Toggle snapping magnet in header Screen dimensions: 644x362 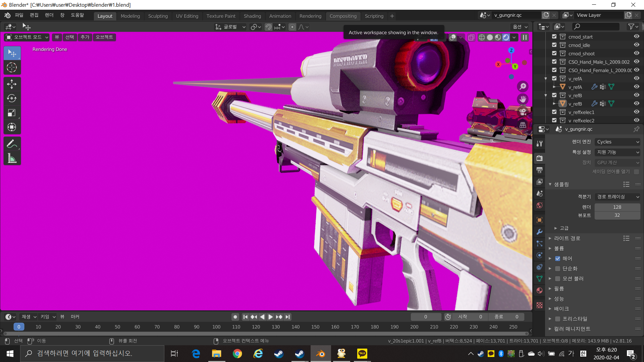pos(268,27)
